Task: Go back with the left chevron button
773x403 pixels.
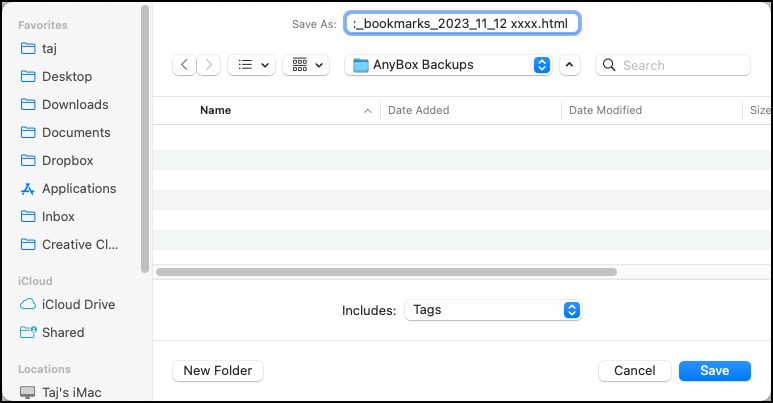Action: [x=184, y=65]
